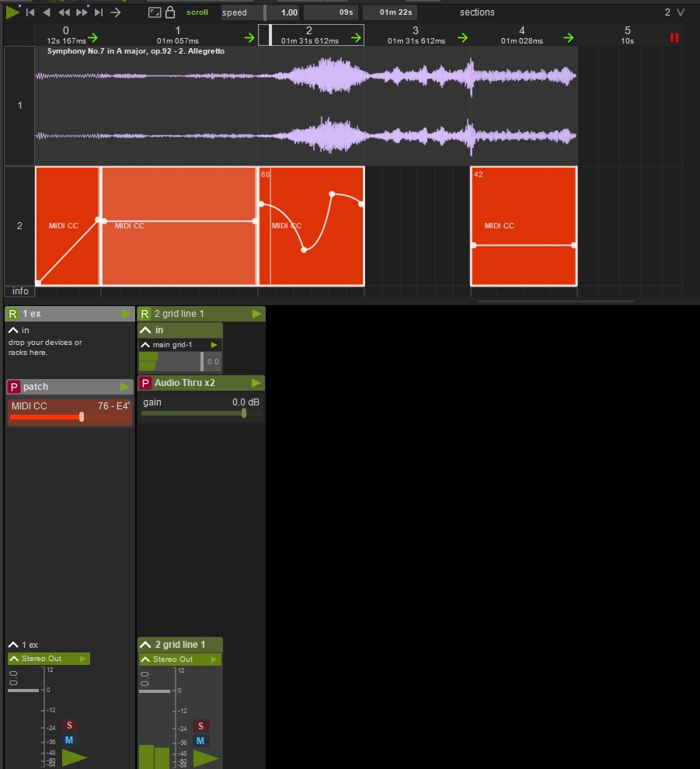
Task: Click the fit-to-window icon beside the lock
Action: pos(155,12)
